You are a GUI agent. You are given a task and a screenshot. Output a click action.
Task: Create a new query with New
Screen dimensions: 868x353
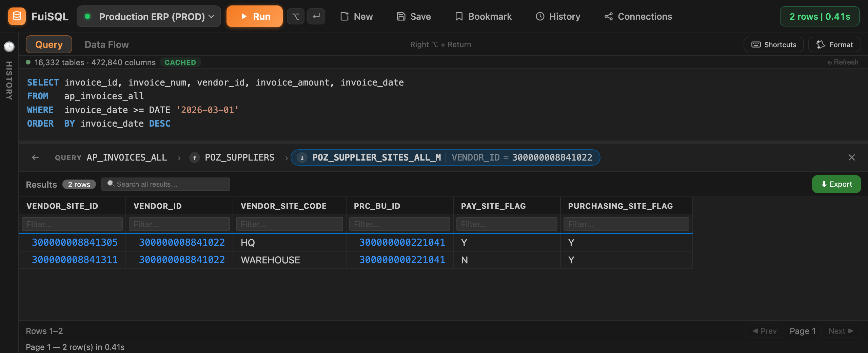tap(356, 16)
